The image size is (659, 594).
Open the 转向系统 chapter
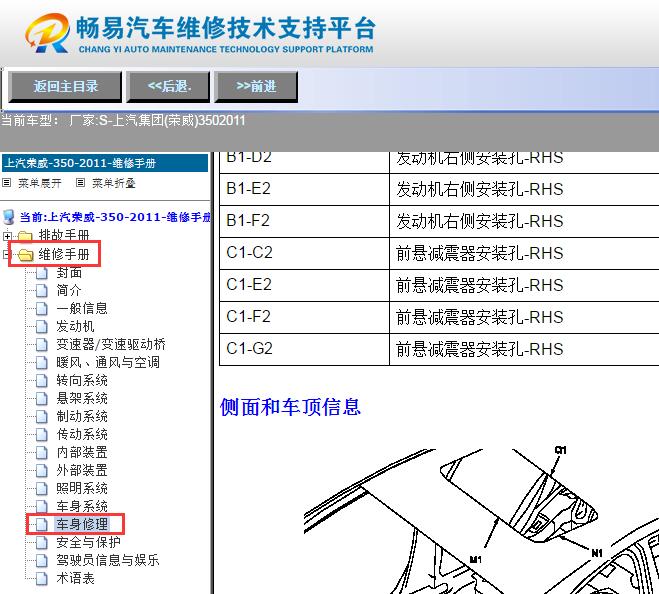[82, 380]
